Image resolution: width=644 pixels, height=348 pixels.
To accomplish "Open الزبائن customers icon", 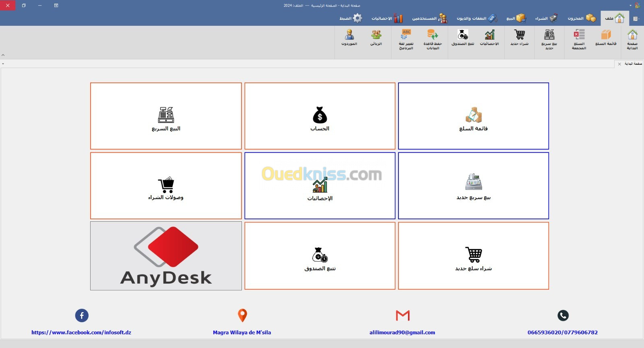I will (x=376, y=38).
